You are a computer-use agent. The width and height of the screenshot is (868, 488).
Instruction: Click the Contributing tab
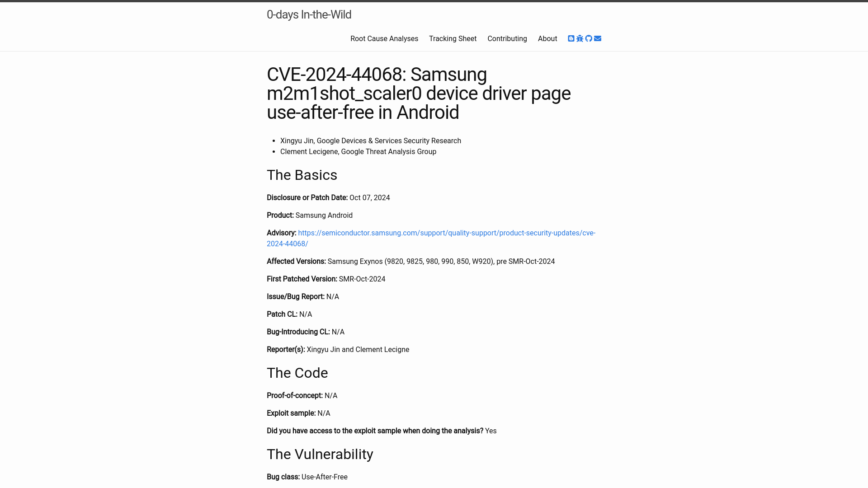[507, 38]
